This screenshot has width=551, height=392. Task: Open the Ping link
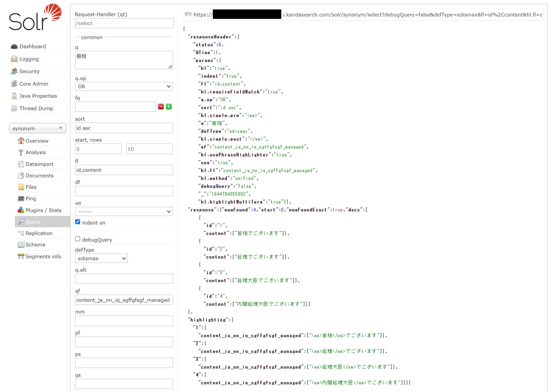[31, 198]
